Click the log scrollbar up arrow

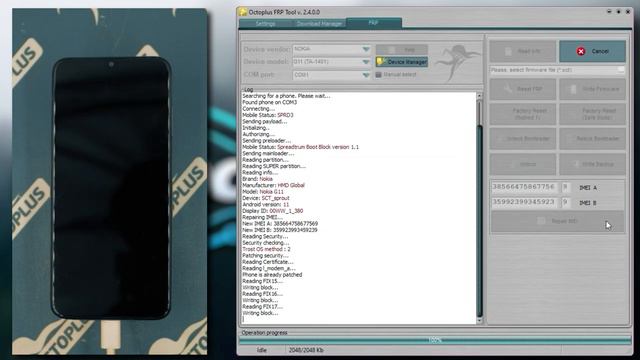point(480,96)
